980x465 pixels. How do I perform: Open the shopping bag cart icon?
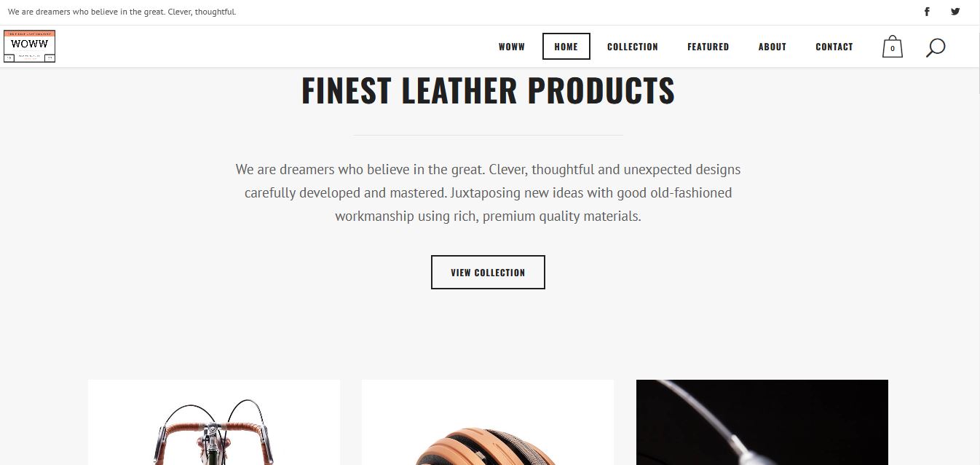893,47
